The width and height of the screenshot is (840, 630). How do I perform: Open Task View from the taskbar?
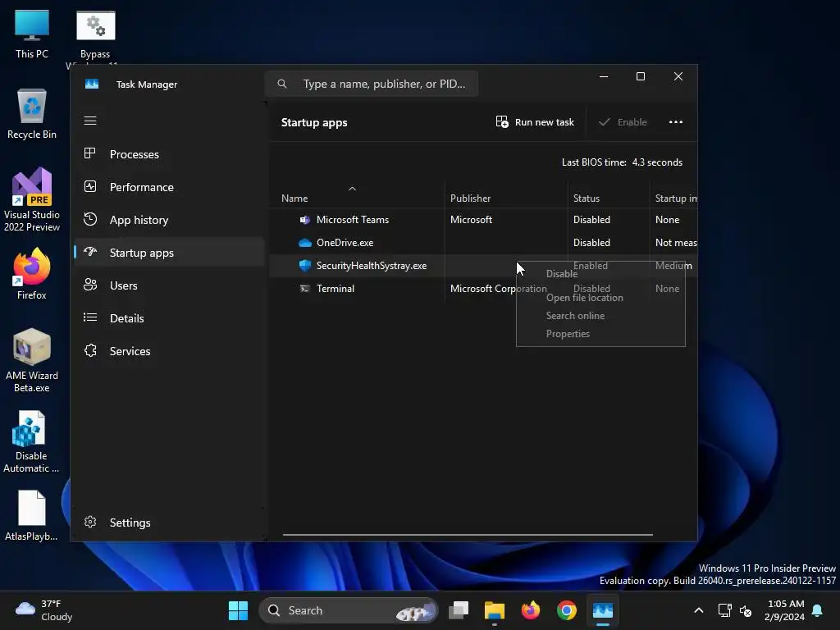point(459,610)
